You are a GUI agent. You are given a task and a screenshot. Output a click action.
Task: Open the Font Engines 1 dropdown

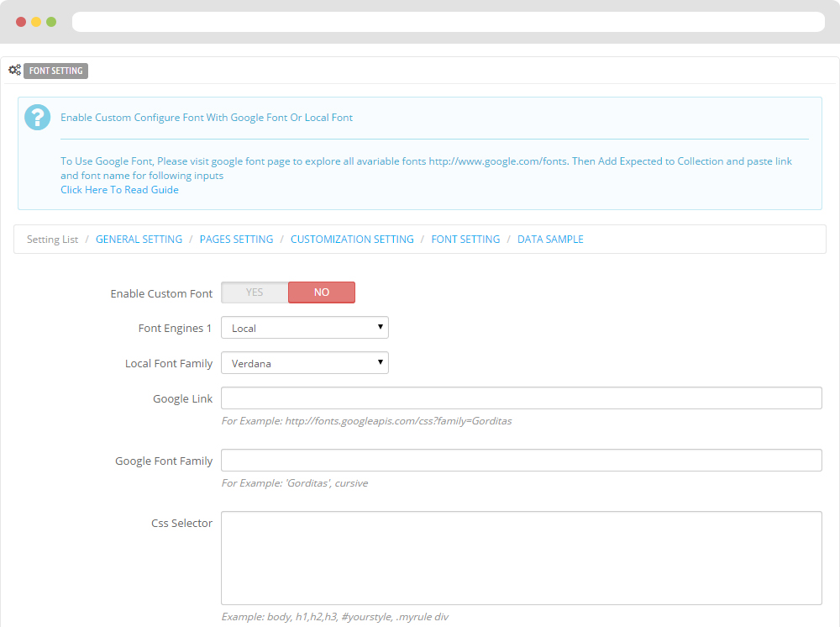click(x=305, y=328)
